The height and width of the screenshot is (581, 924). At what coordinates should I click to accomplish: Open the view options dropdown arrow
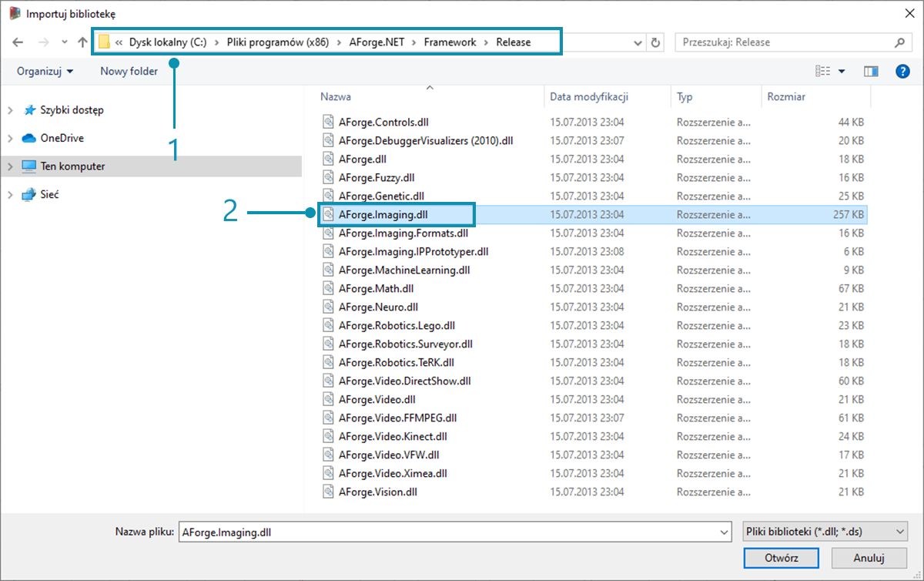click(842, 72)
